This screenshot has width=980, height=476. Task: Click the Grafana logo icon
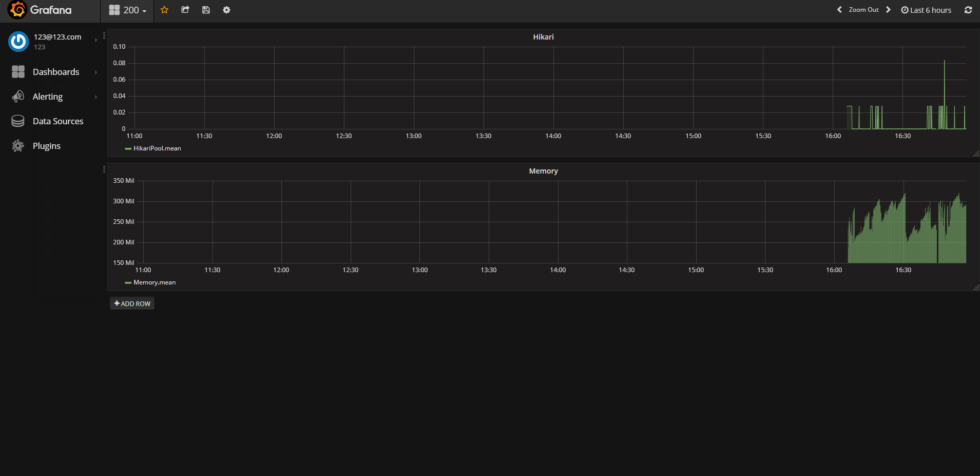pyautogui.click(x=17, y=10)
